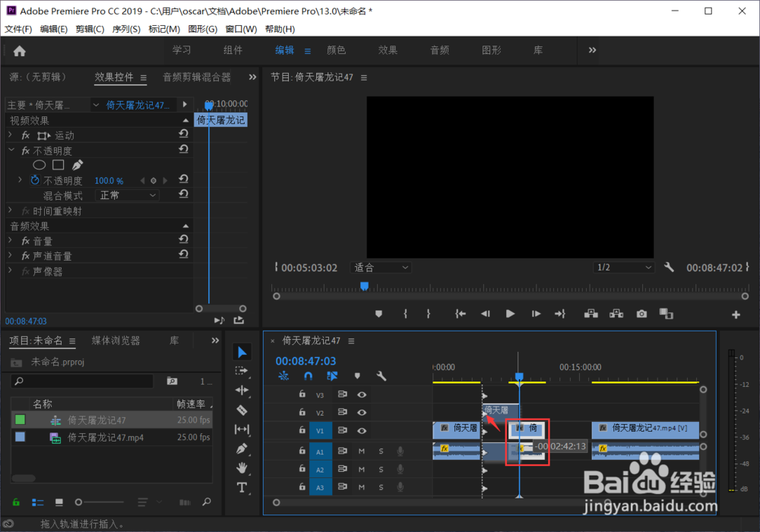
Task: Open the zoom level Fit dropdown
Action: click(381, 268)
